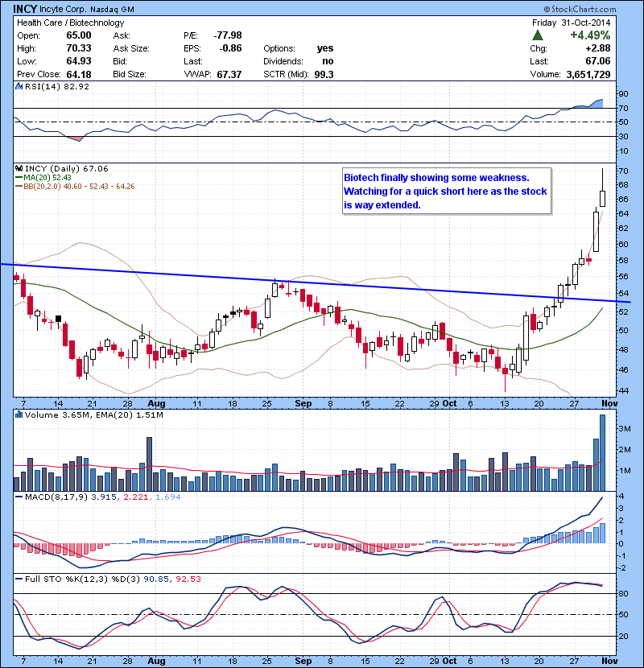Click the High value 70.33

(x=79, y=48)
